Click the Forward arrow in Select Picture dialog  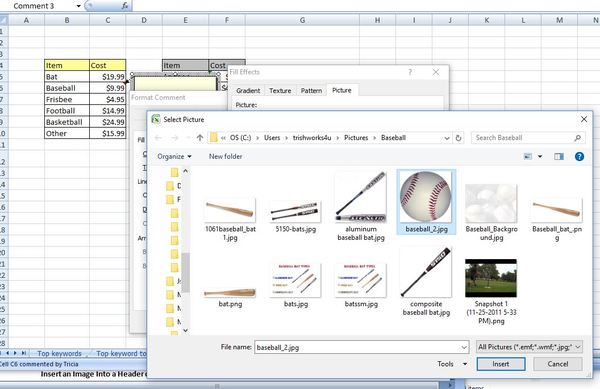174,138
